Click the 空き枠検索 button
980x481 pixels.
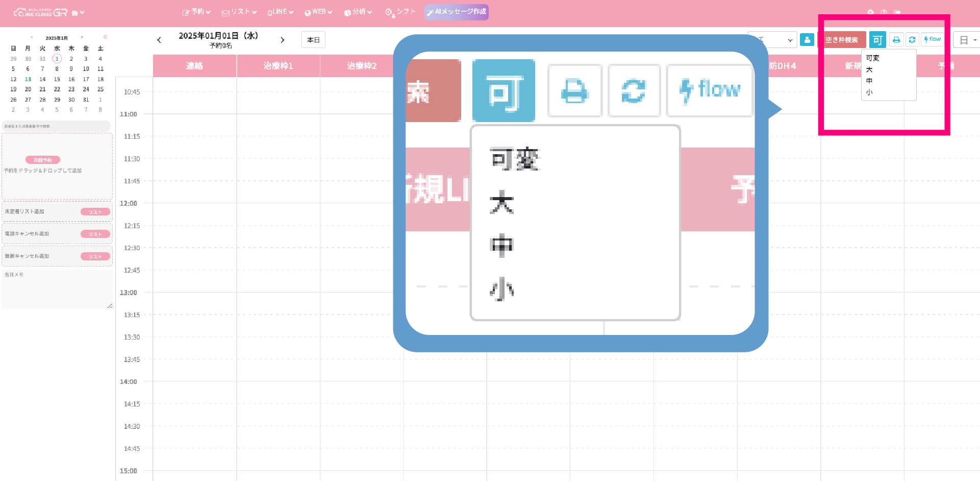tap(842, 40)
